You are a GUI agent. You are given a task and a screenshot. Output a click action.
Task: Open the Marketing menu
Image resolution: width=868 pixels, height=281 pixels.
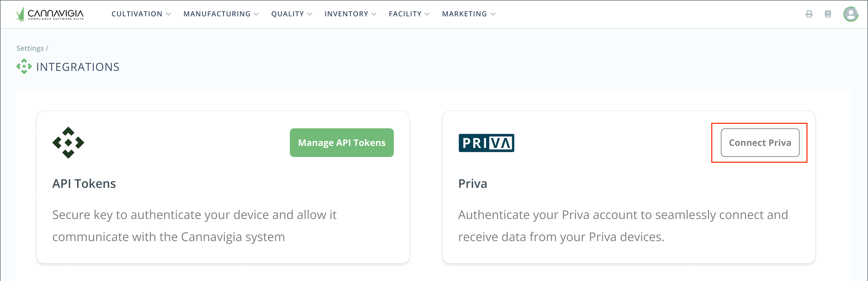pyautogui.click(x=468, y=14)
